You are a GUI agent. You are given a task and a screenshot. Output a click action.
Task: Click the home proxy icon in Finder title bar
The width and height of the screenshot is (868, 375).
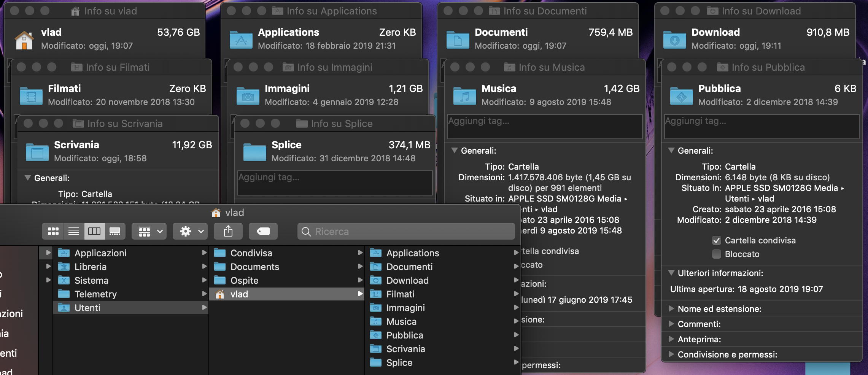tap(216, 213)
